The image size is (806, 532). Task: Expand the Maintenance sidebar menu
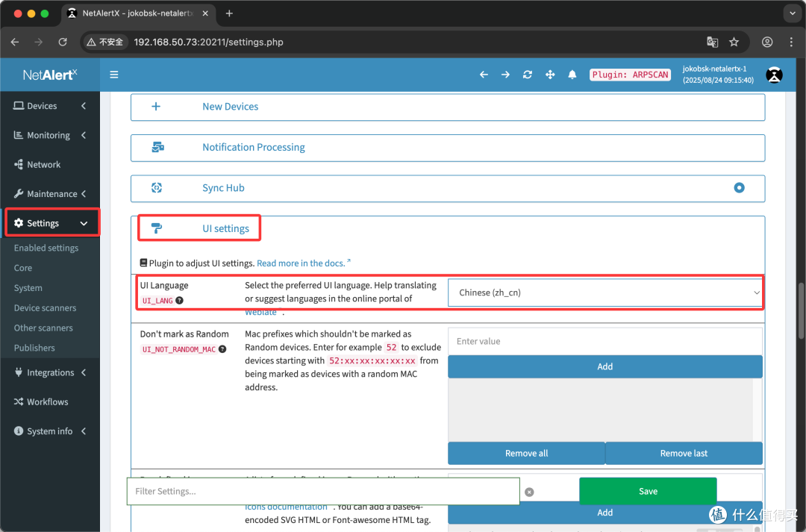point(50,194)
